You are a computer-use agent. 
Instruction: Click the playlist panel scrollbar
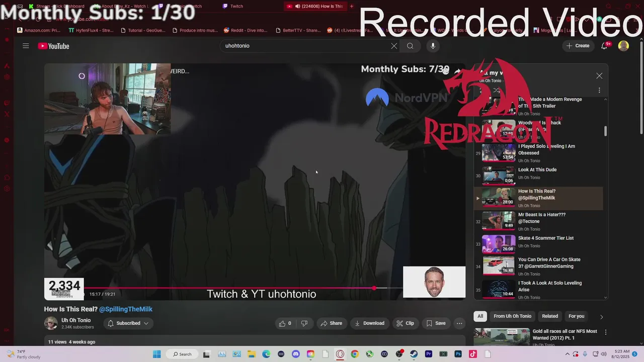click(605, 131)
